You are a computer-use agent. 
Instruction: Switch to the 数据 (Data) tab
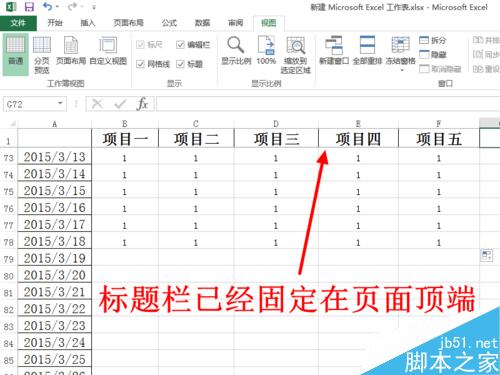coord(202,23)
